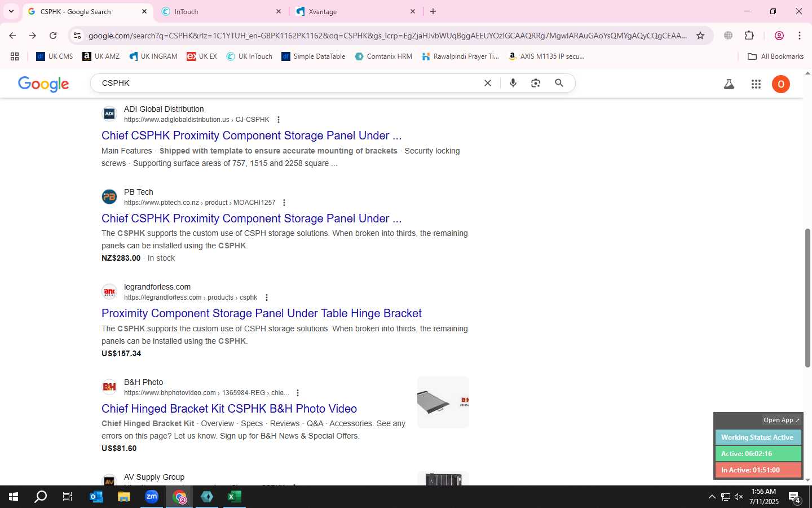Open more options for legrandforless.com result
The height and width of the screenshot is (508, 812).
pyautogui.click(x=266, y=297)
